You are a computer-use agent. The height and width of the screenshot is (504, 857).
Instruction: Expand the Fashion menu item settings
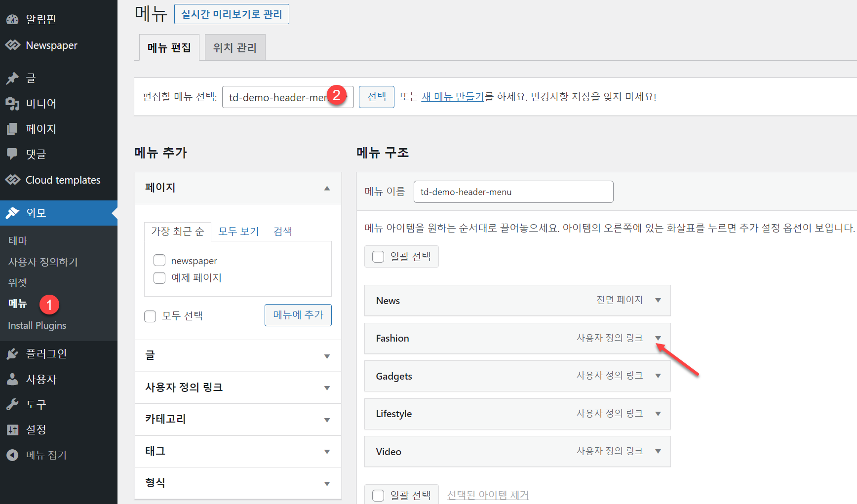658,339
